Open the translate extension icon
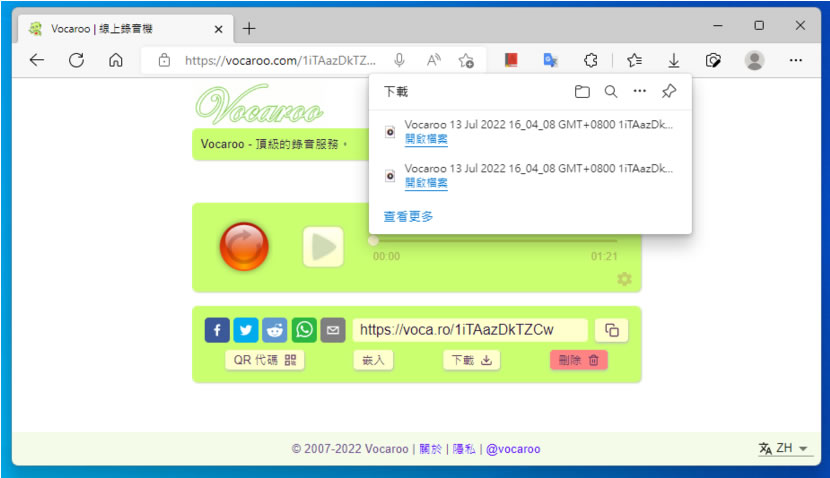 tap(551, 60)
